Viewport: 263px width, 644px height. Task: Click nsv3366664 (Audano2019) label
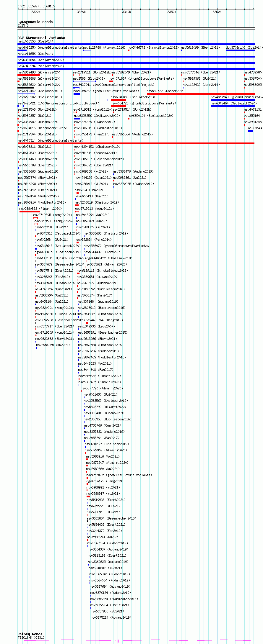pos(132,134)
